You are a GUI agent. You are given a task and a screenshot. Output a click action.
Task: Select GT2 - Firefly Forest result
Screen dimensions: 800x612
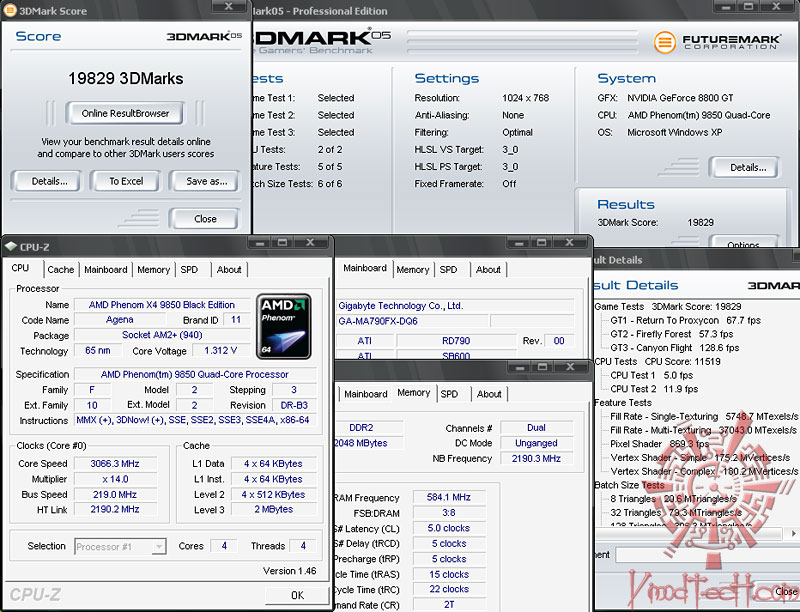click(671, 334)
